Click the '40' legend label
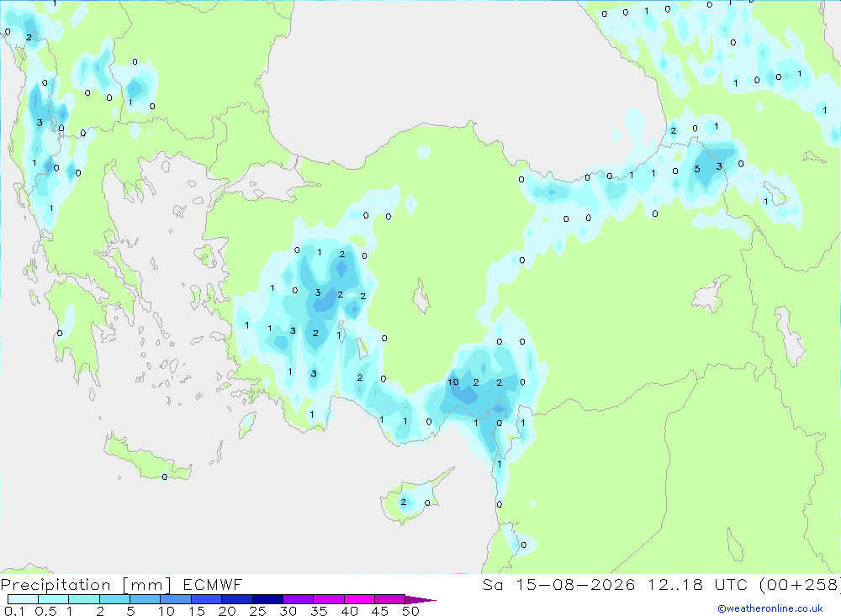This screenshot has height=616, width=841. [x=350, y=611]
